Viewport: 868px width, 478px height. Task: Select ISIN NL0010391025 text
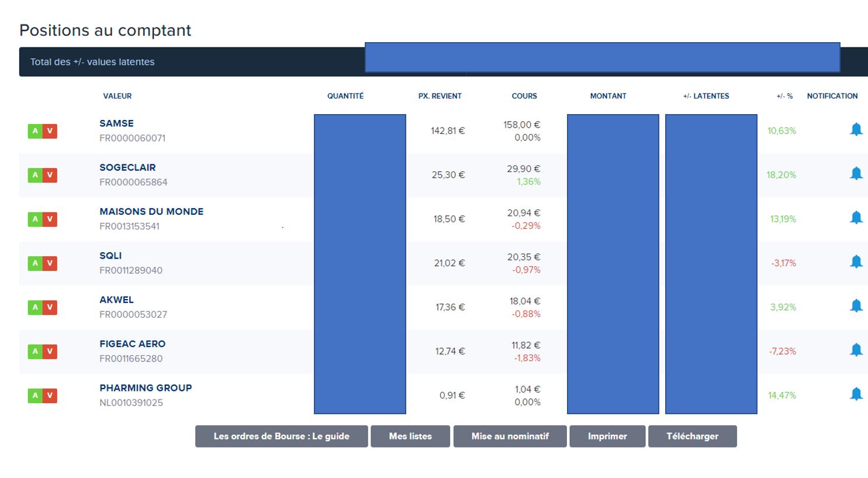[131, 403]
